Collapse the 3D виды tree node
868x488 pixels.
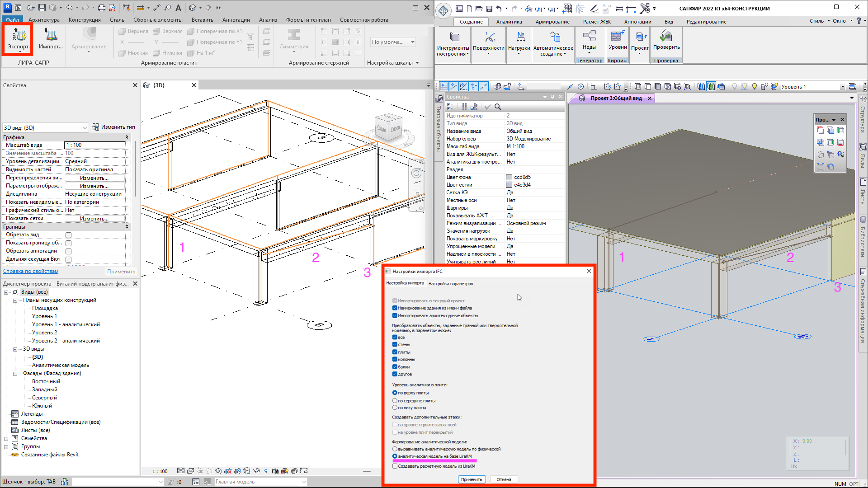(15, 349)
